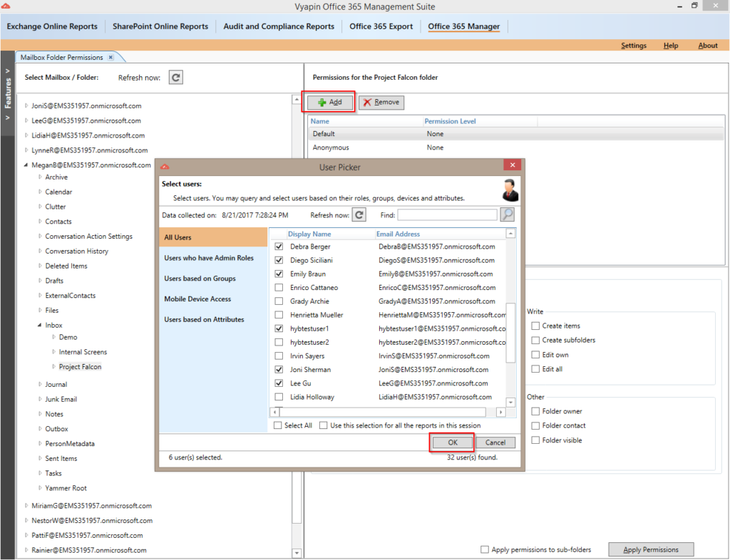Click the refresh icon beside Select Mailbox / Folder
Image resolution: width=730 pixels, height=560 pixels.
pyautogui.click(x=175, y=77)
